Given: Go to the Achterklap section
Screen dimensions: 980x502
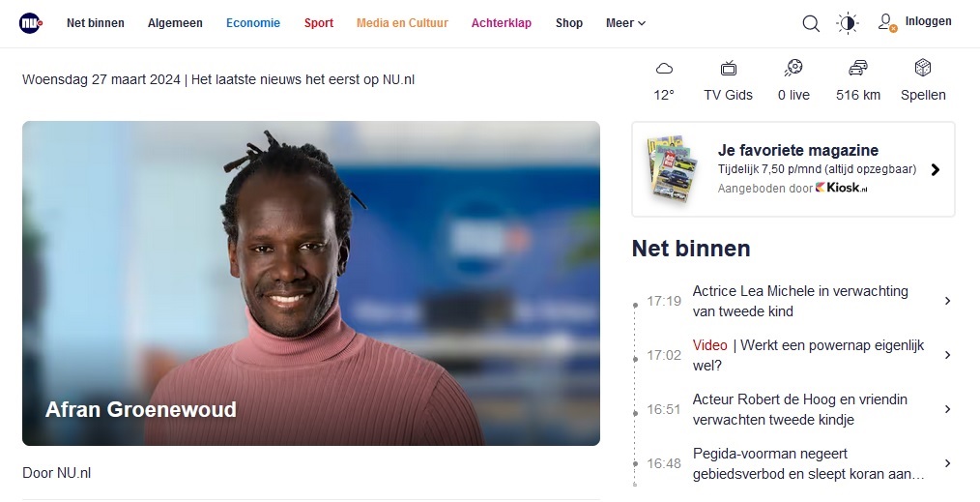Looking at the screenshot, I should pos(502,23).
